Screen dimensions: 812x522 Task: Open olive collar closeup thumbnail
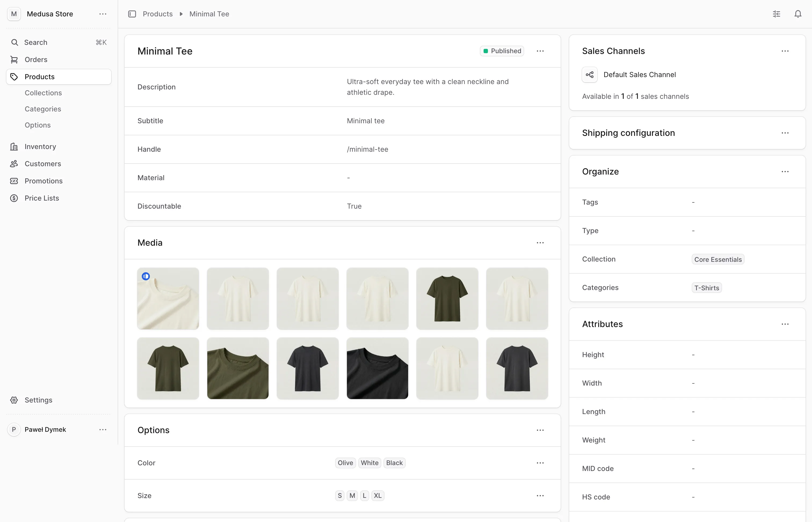point(238,368)
